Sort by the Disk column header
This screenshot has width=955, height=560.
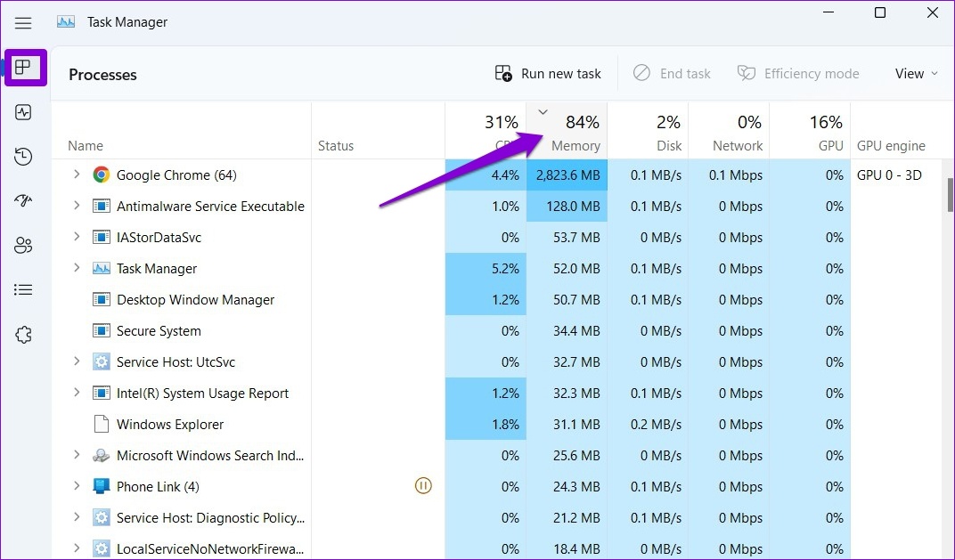point(648,131)
